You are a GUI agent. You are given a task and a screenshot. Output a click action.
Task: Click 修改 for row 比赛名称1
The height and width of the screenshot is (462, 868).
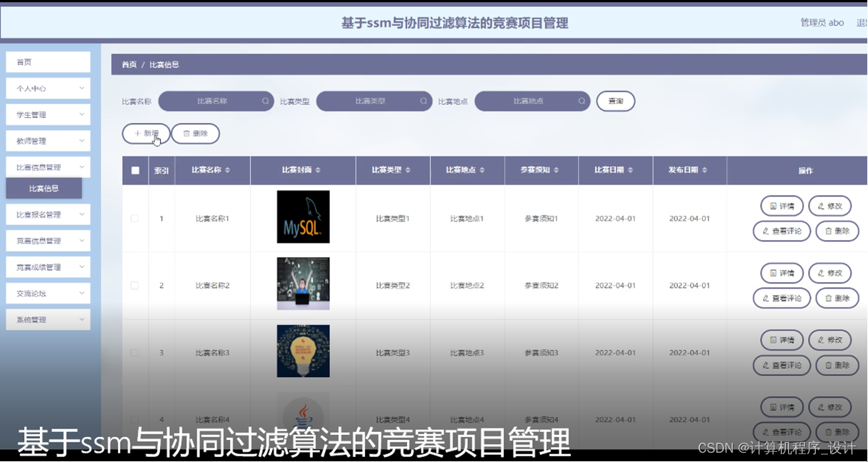tap(830, 206)
